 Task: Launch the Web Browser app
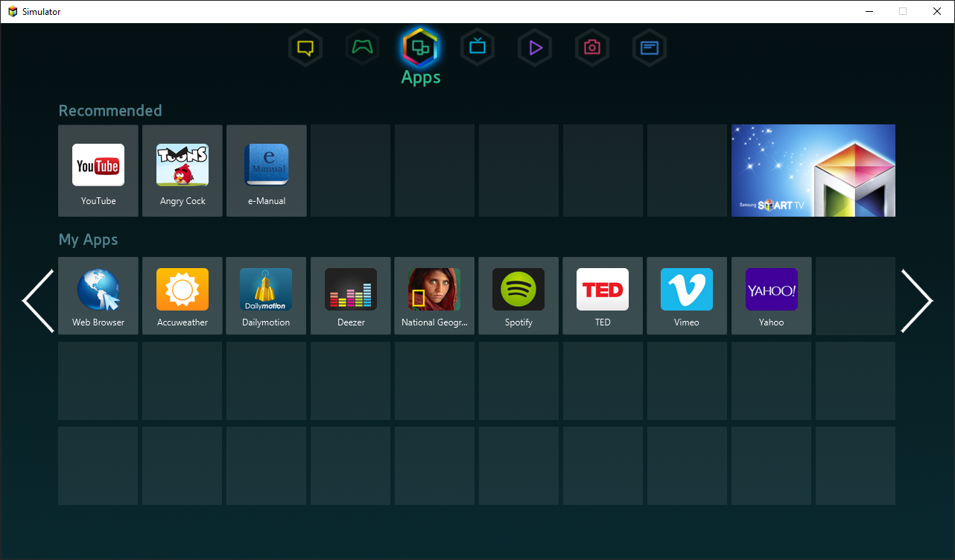click(98, 296)
